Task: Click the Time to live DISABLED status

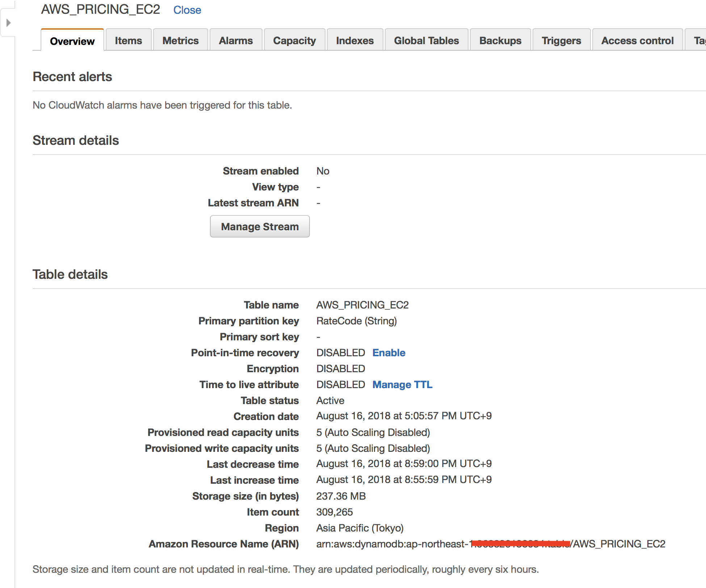Action: coord(341,385)
